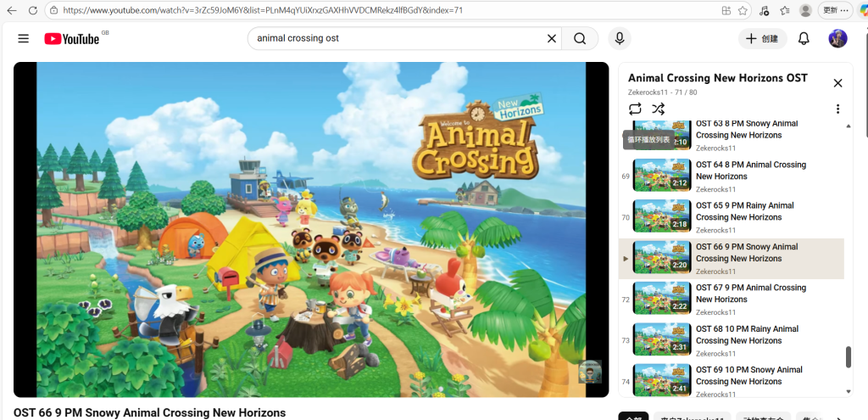Click the OST 64 8 PM Animal Crossing title
This screenshot has width=868, height=420.
tap(751, 171)
